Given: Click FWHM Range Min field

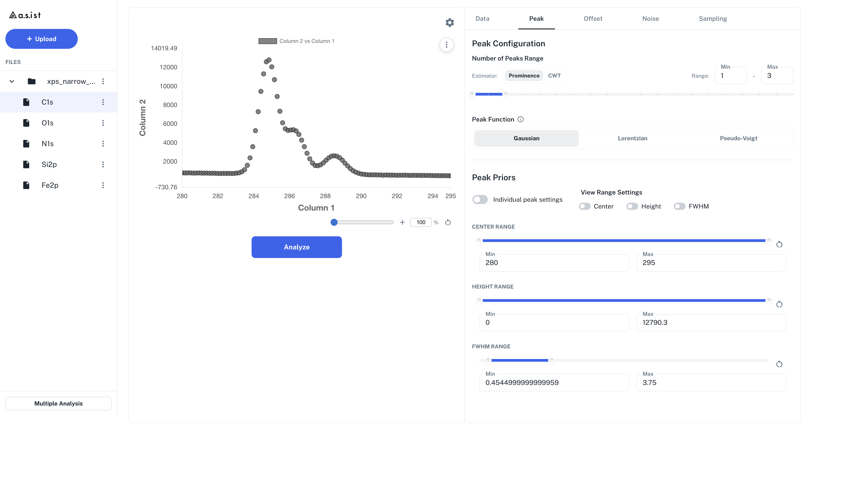Looking at the screenshot, I should pyautogui.click(x=554, y=382).
